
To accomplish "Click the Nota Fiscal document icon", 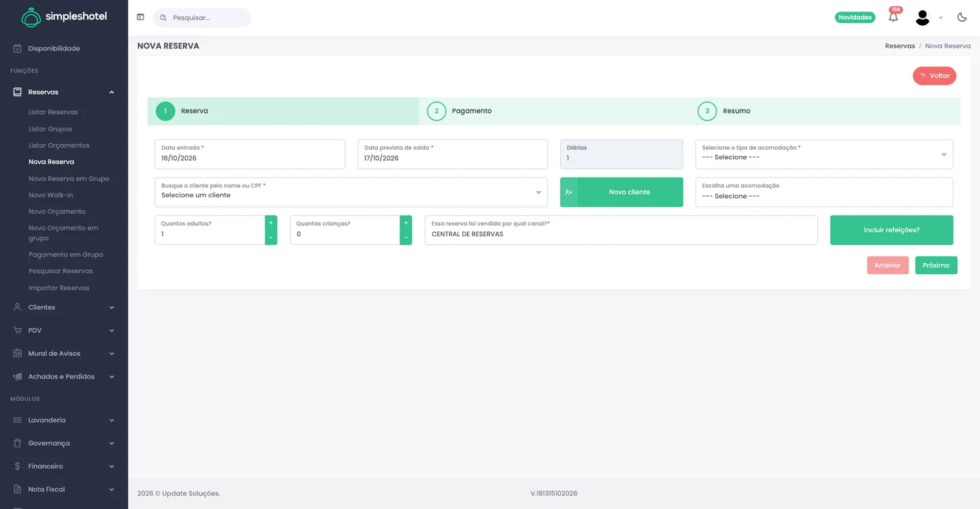I will (18, 489).
